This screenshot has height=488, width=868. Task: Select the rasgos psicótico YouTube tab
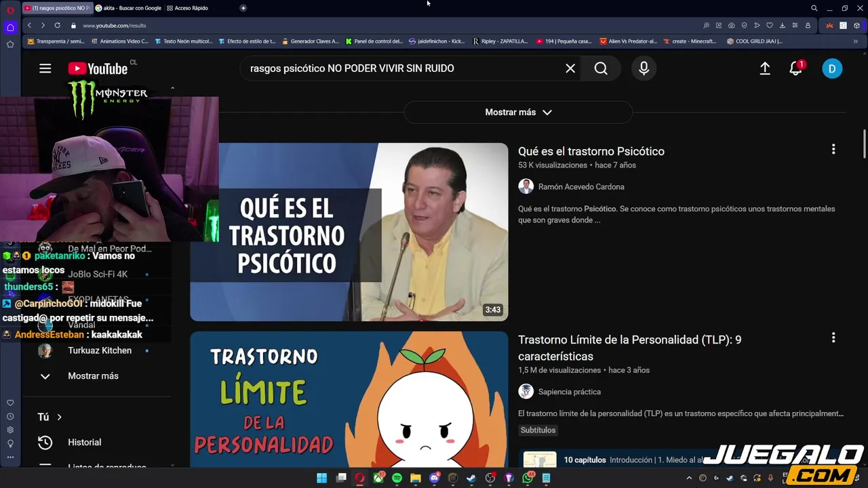tap(57, 8)
